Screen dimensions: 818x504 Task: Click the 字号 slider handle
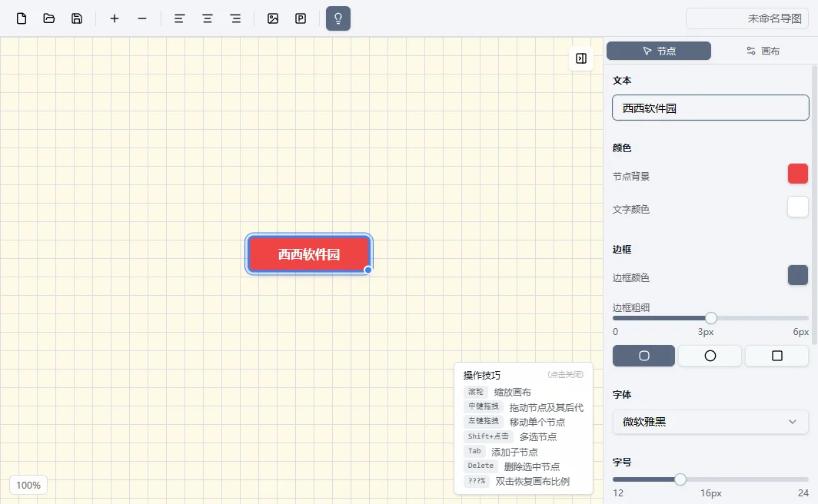coord(680,479)
